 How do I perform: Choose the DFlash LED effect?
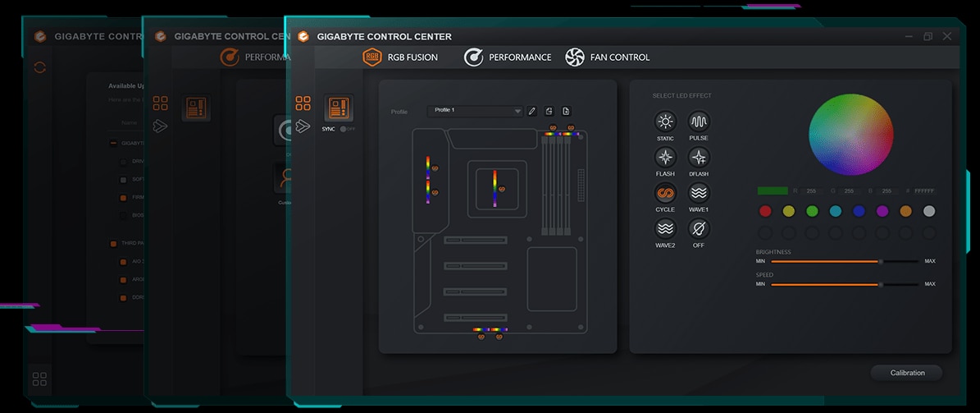click(698, 158)
